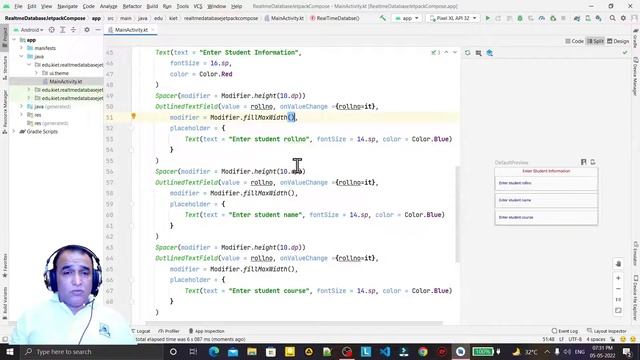Open the Navigate menu
640x360 pixels.
67,6
